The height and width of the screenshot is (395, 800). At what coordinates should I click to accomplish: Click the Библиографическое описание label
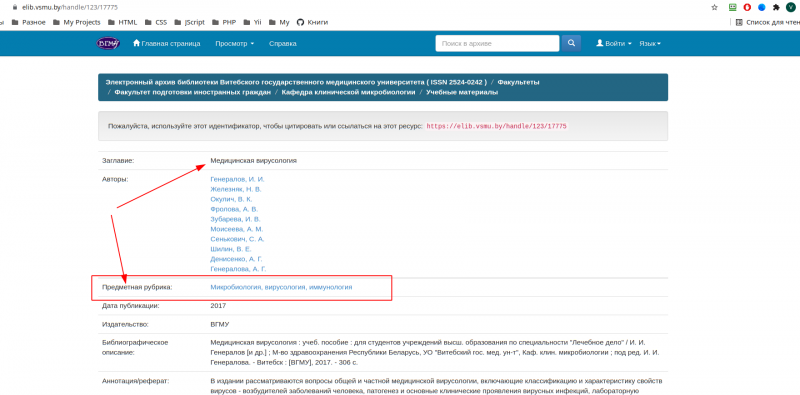(135, 348)
